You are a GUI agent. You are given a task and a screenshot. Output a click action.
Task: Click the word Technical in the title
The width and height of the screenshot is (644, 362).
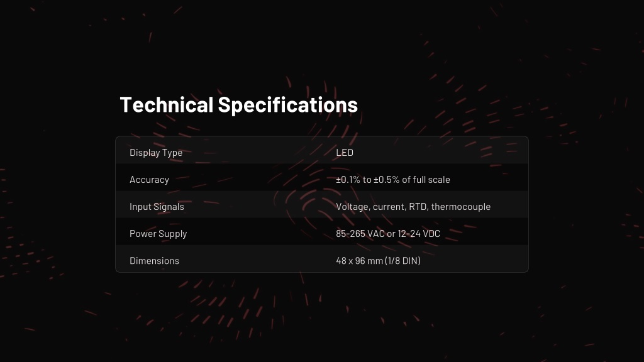(x=166, y=105)
